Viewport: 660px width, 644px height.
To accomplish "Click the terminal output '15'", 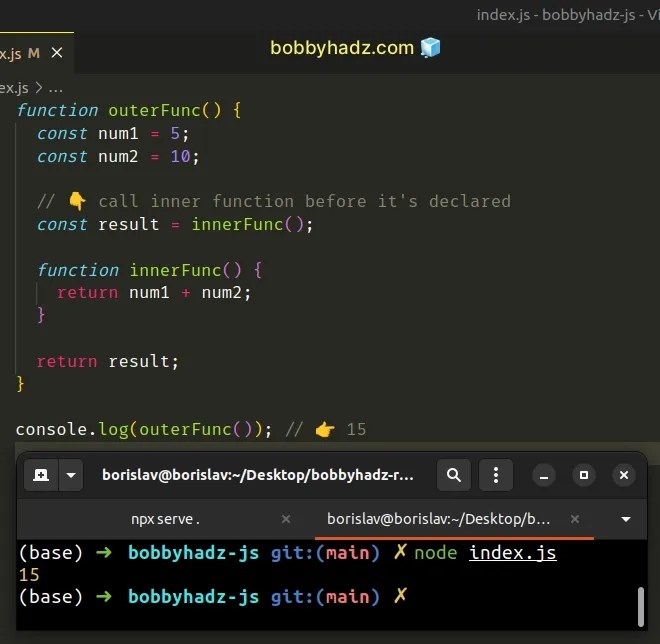I will (29, 575).
